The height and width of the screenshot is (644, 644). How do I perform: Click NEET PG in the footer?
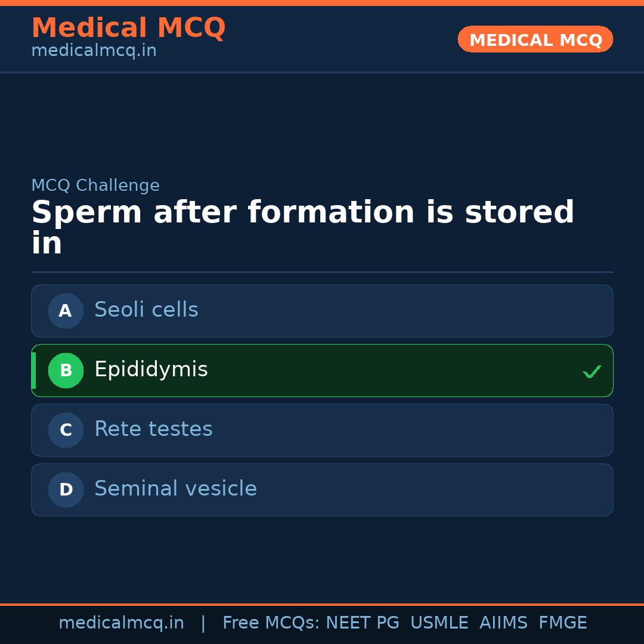coord(363,623)
